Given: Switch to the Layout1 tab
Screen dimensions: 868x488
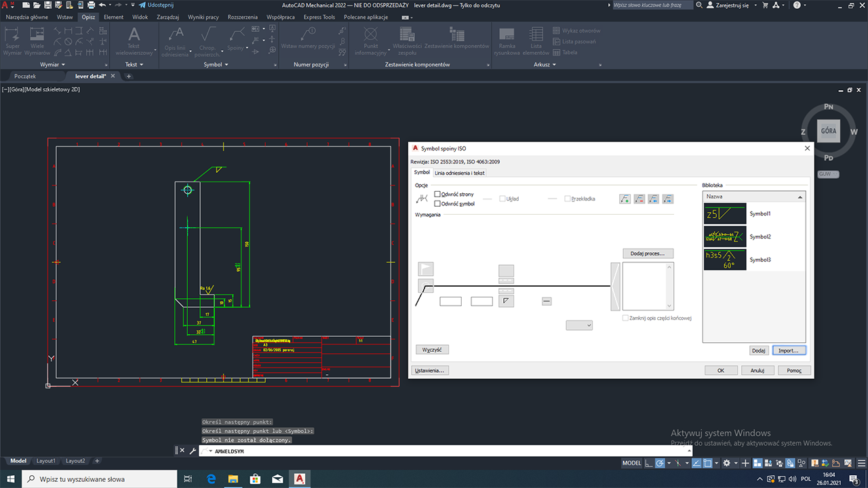Looking at the screenshot, I should pyautogui.click(x=46, y=461).
